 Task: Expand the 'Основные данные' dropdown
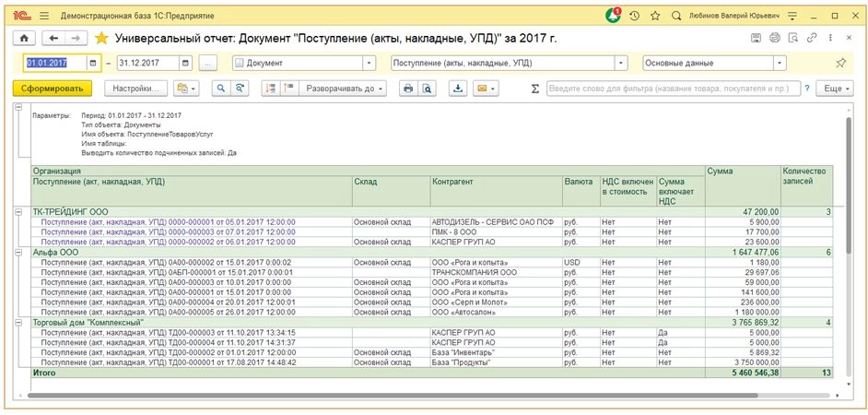780,63
